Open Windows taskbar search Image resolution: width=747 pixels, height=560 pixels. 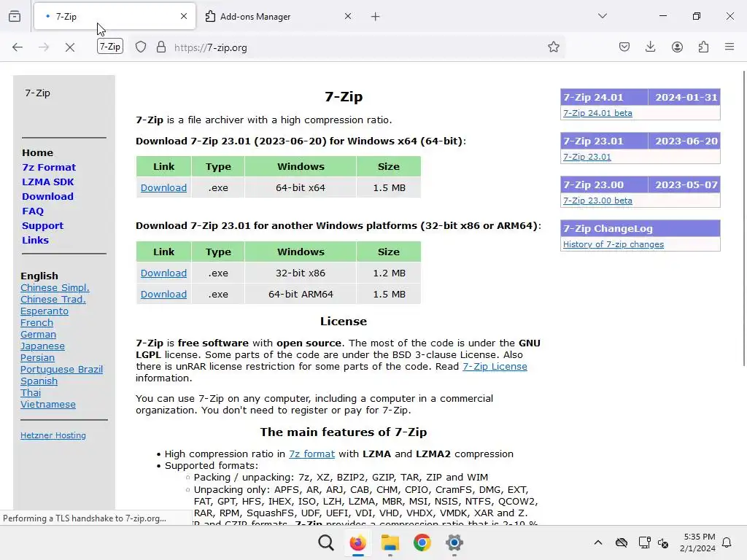click(326, 542)
